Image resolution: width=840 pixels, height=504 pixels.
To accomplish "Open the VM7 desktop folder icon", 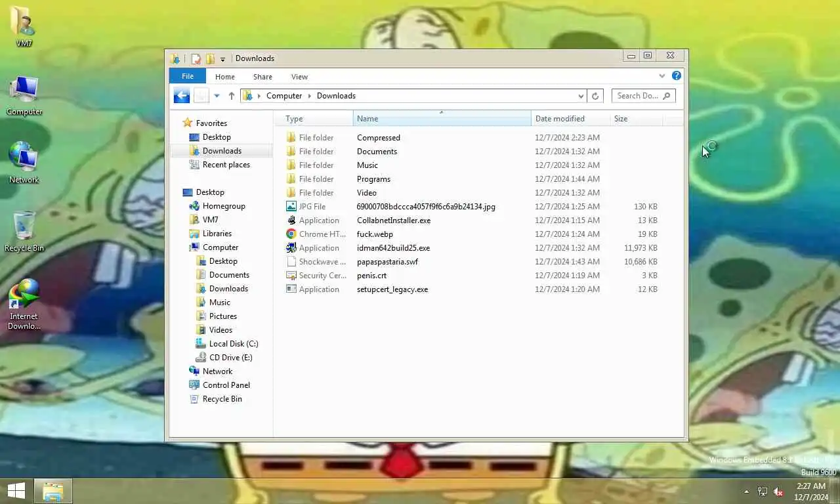I will coord(24,26).
